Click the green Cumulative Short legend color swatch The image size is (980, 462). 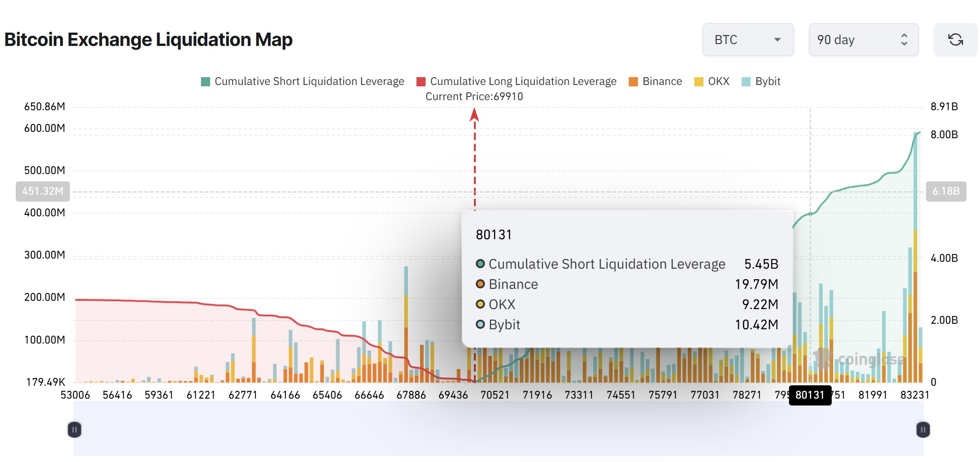pyautogui.click(x=205, y=81)
